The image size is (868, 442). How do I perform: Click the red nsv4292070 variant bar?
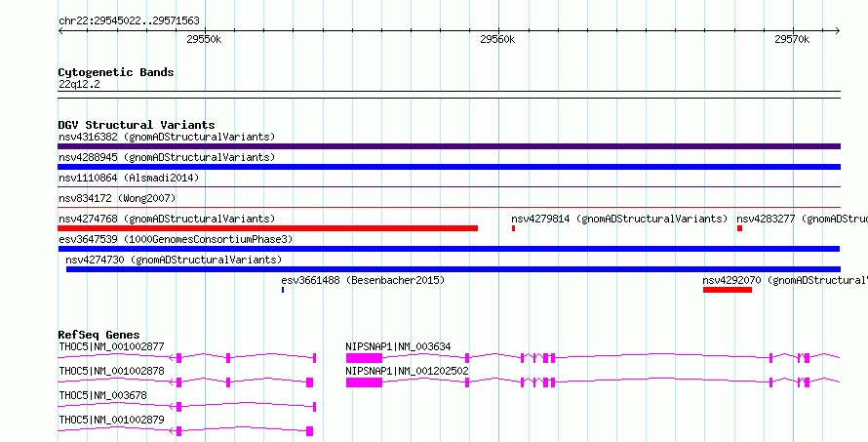728,290
